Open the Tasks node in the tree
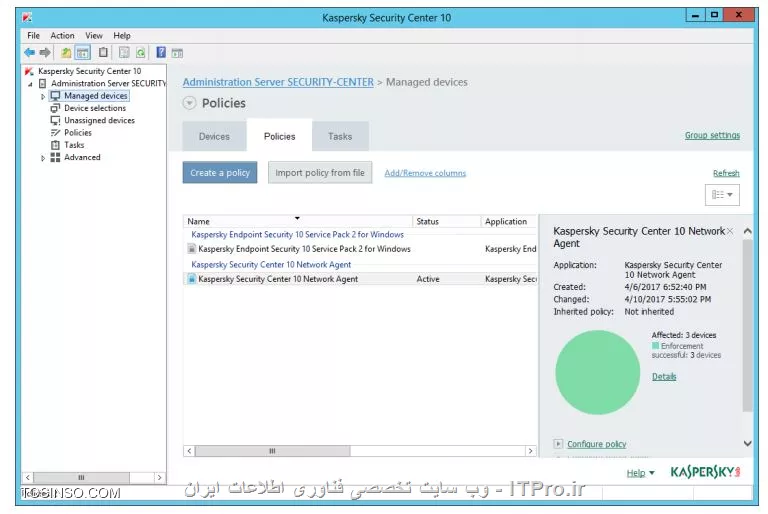 [x=74, y=145]
